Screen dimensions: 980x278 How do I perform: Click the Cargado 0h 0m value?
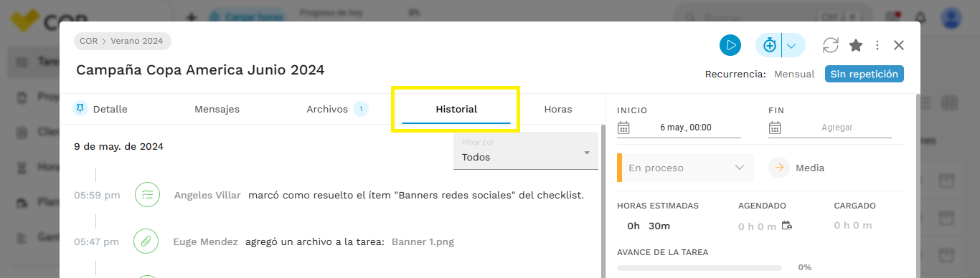(853, 226)
